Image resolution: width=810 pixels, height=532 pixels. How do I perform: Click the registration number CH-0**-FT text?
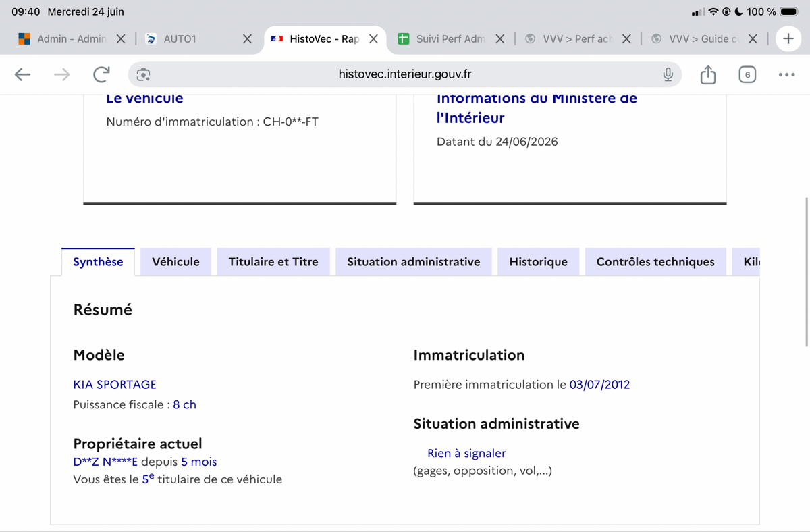click(x=290, y=122)
